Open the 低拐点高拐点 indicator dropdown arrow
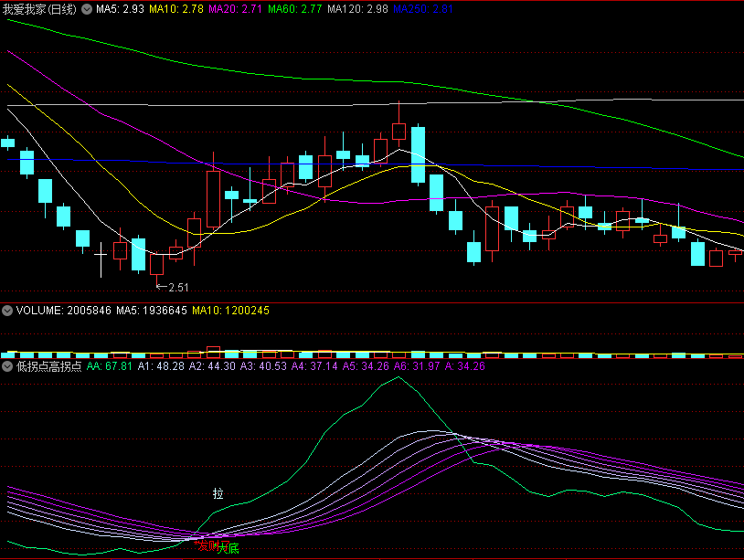This screenshot has width=744, height=560. point(7,366)
